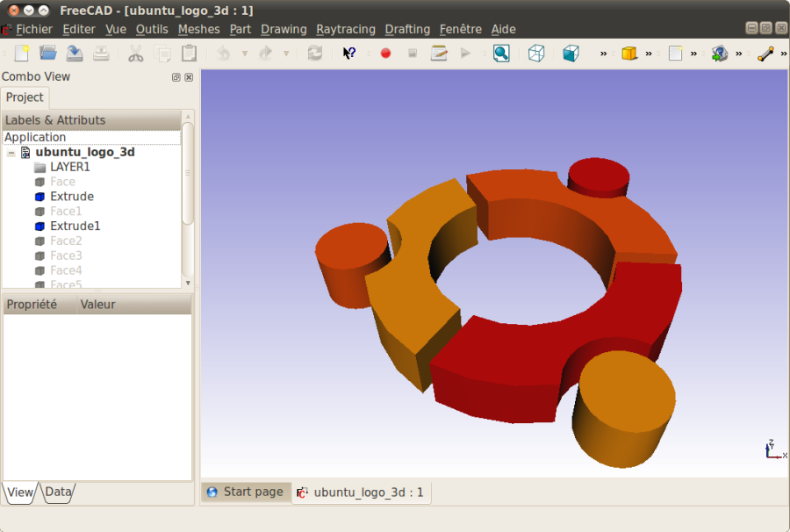790x532 pixels.
Task: Select the Face1 item in tree
Action: point(66,211)
